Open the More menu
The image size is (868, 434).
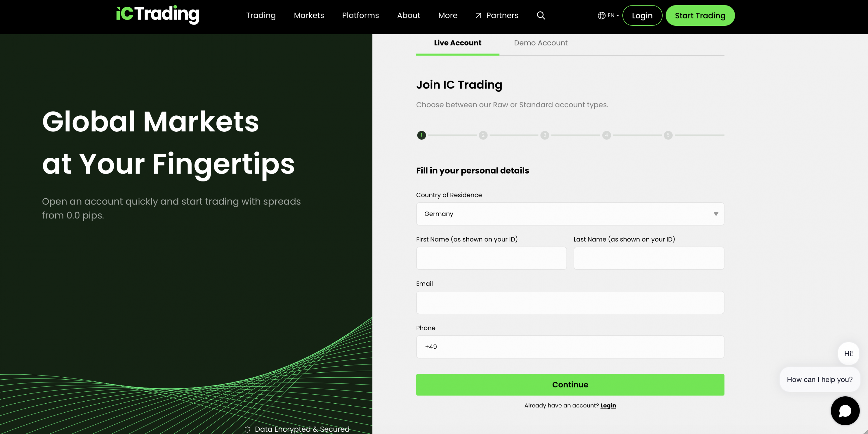point(448,16)
